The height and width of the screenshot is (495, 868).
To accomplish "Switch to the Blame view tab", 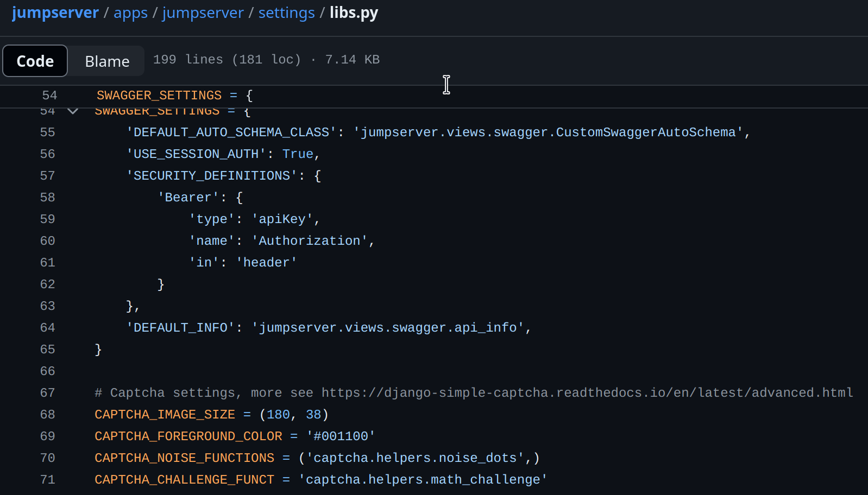I will (107, 61).
